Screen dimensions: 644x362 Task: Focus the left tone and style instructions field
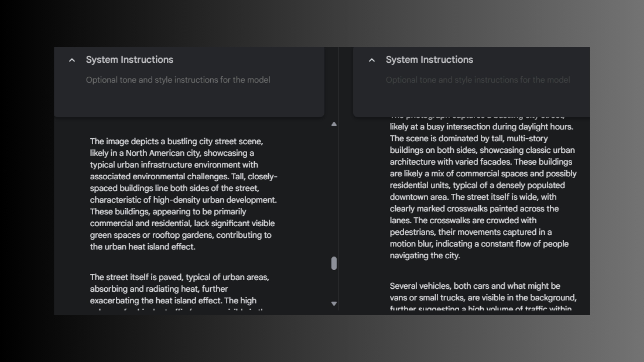(x=178, y=80)
